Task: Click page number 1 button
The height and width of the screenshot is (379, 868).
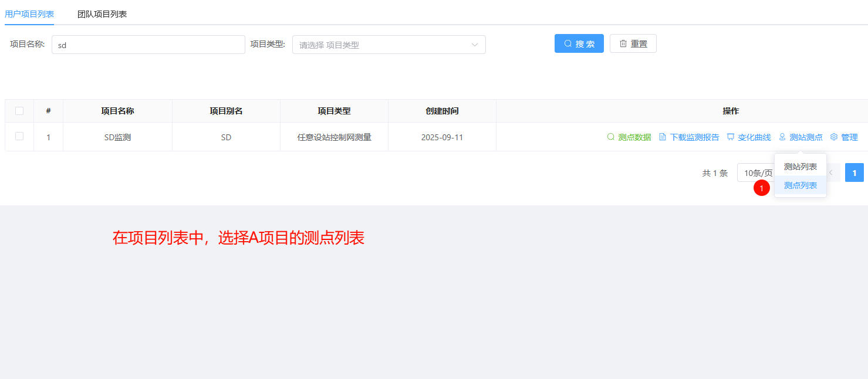Action: [854, 173]
